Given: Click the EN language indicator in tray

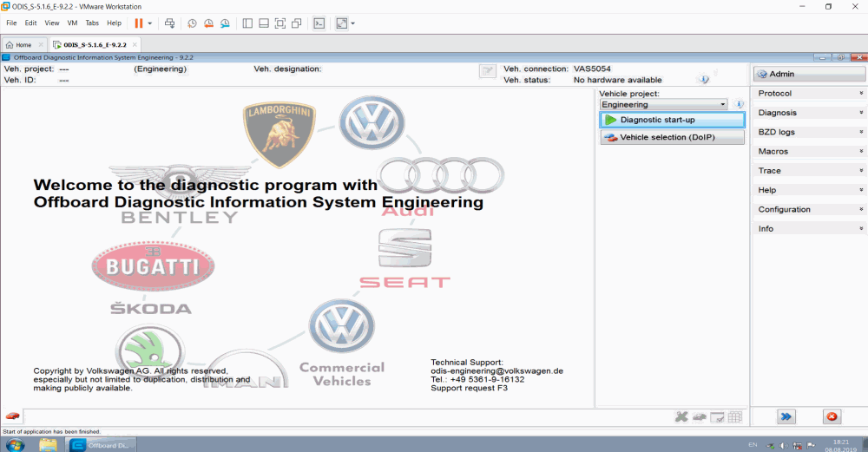Looking at the screenshot, I should pyautogui.click(x=753, y=445).
